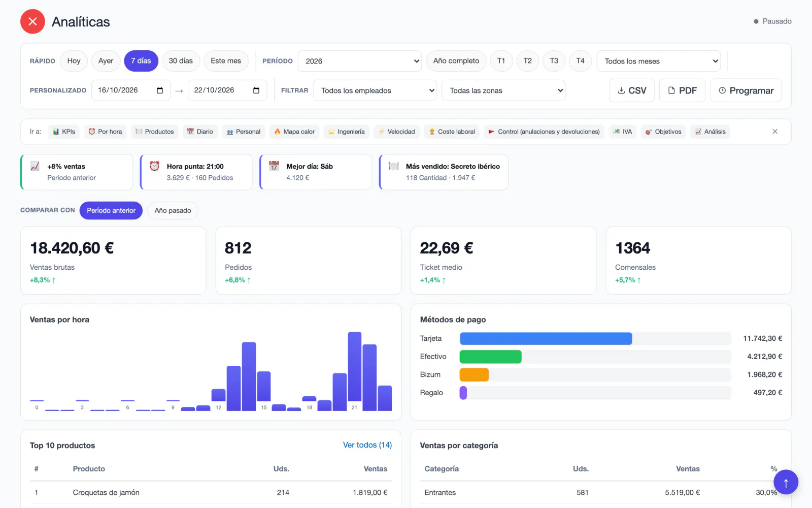Open Análisis section
The height and width of the screenshot is (508, 812).
click(x=710, y=132)
